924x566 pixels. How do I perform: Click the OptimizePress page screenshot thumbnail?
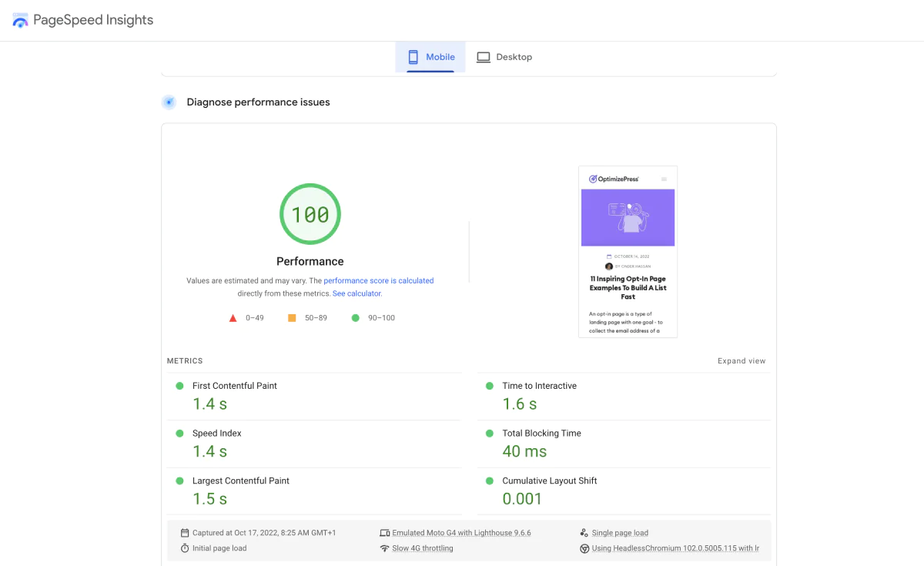click(x=628, y=252)
